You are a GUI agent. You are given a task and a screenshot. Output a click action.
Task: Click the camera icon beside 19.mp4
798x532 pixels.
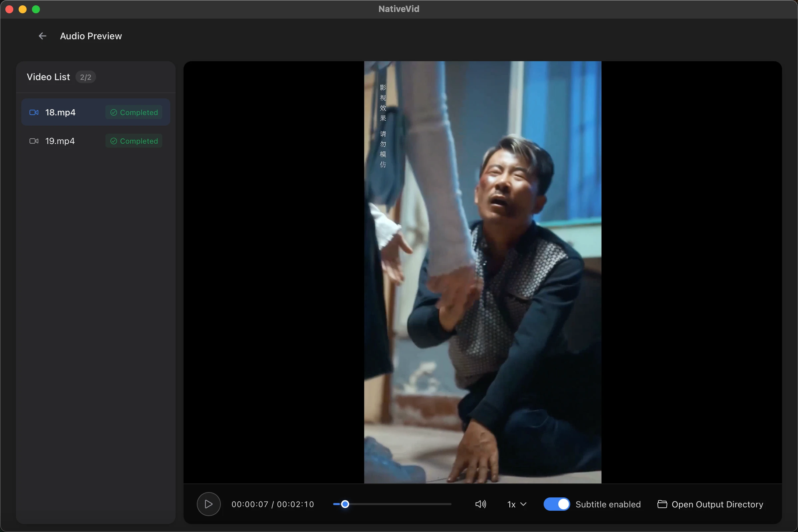point(34,141)
